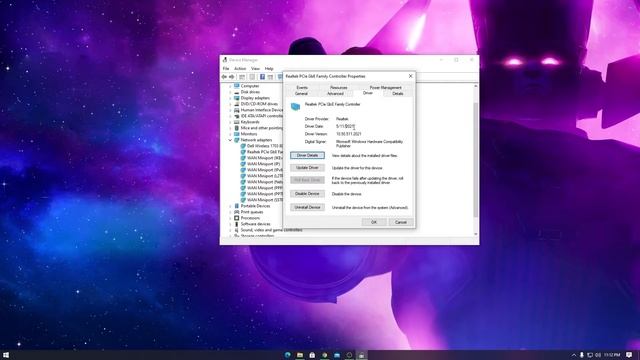Open Microsoft Store from the taskbar
The height and width of the screenshot is (360, 640).
pos(312,355)
